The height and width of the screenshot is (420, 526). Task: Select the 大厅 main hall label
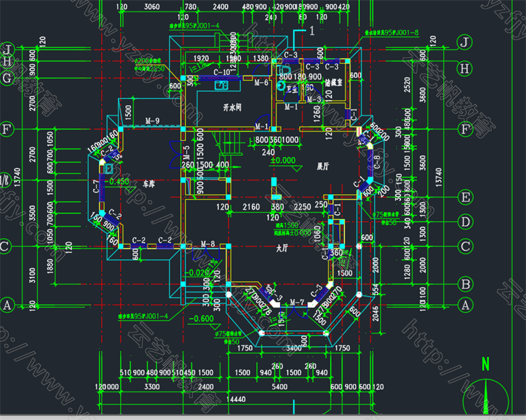(x=282, y=248)
